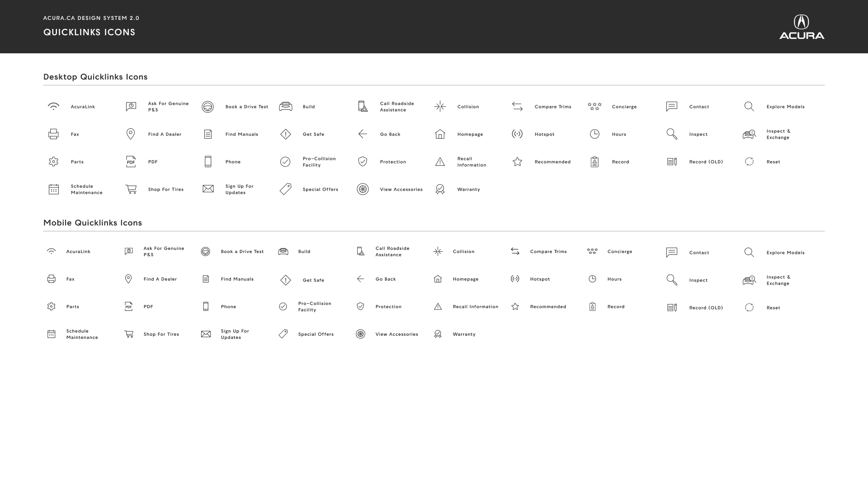Click the desktop Book a Drive Test steering wheel icon

(x=208, y=107)
